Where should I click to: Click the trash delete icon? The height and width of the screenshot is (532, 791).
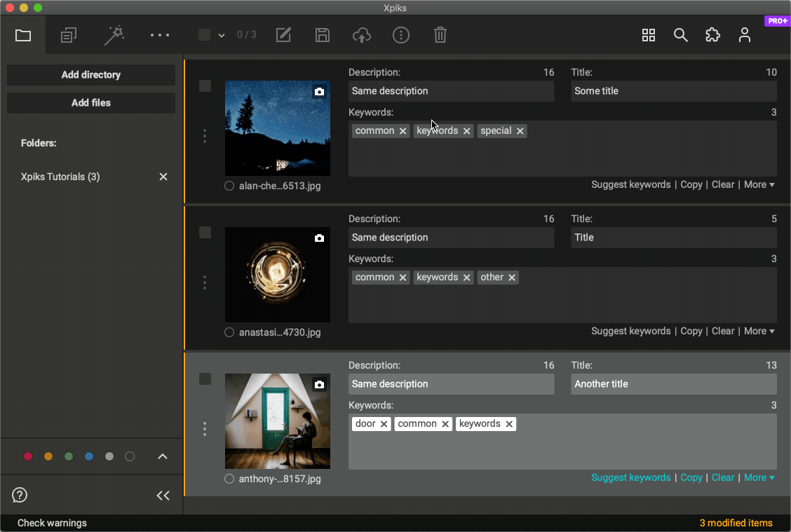[440, 35]
